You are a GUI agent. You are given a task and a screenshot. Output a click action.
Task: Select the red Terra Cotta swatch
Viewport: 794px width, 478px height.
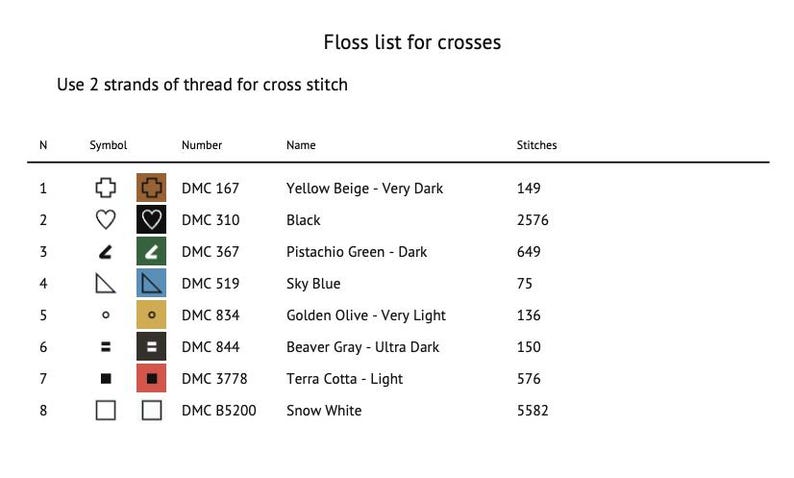tap(151, 379)
